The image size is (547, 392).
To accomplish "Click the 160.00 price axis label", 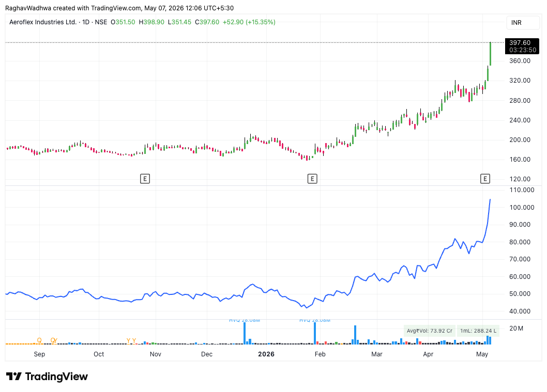I will click(x=520, y=159).
